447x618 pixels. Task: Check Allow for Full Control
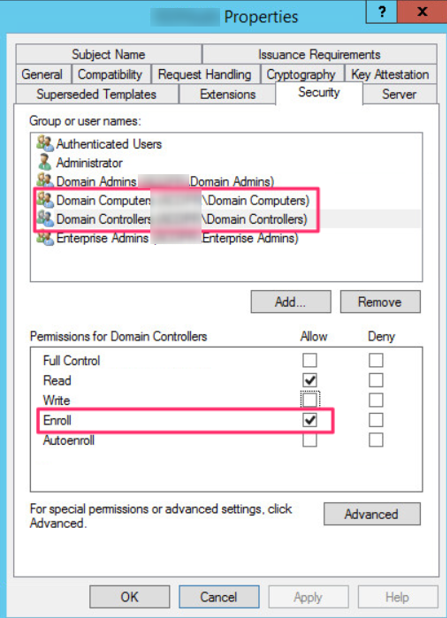coord(309,360)
